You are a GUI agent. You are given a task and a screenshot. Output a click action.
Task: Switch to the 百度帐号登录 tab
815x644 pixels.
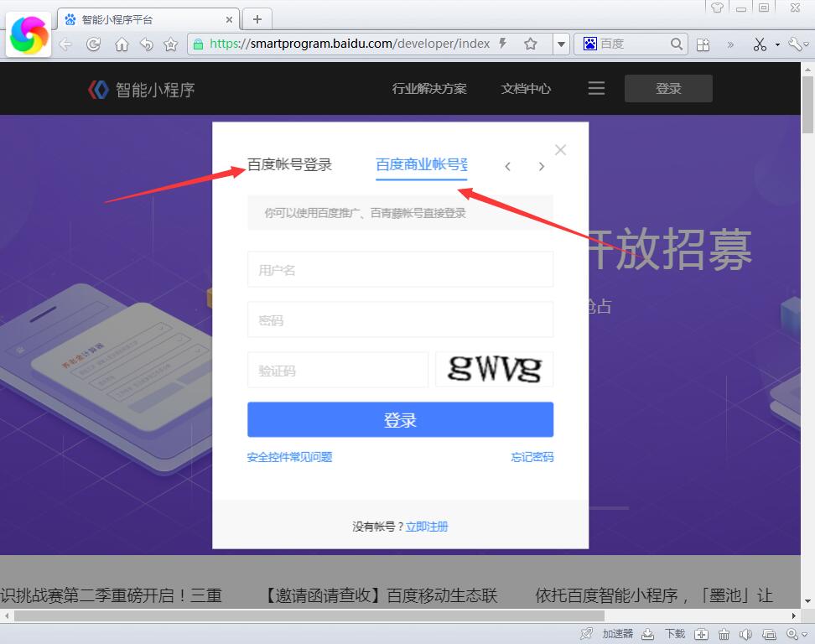288,165
